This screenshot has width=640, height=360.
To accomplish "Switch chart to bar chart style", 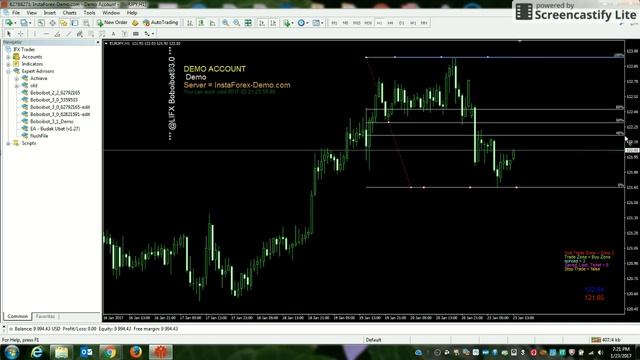I will 190,23.
